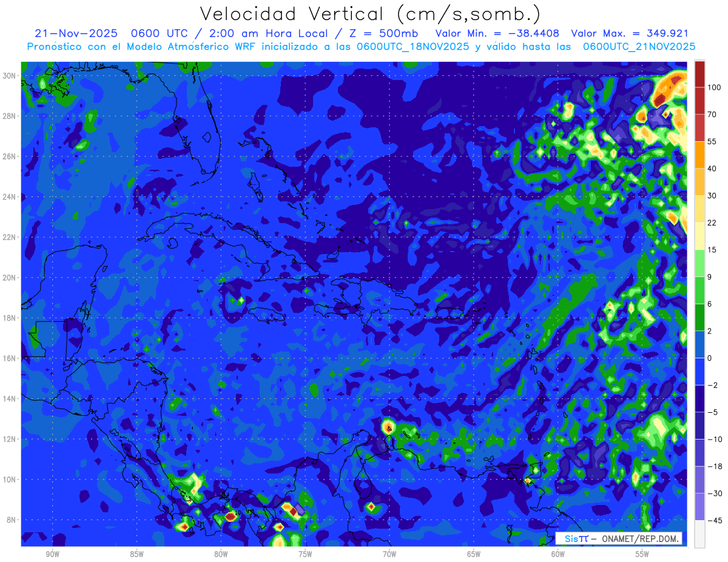Image resolution: width=728 pixels, height=562 pixels.
Task: Click the title 'Velocidad Vertical (cm/s,somb.)'
Action: tap(370, 14)
